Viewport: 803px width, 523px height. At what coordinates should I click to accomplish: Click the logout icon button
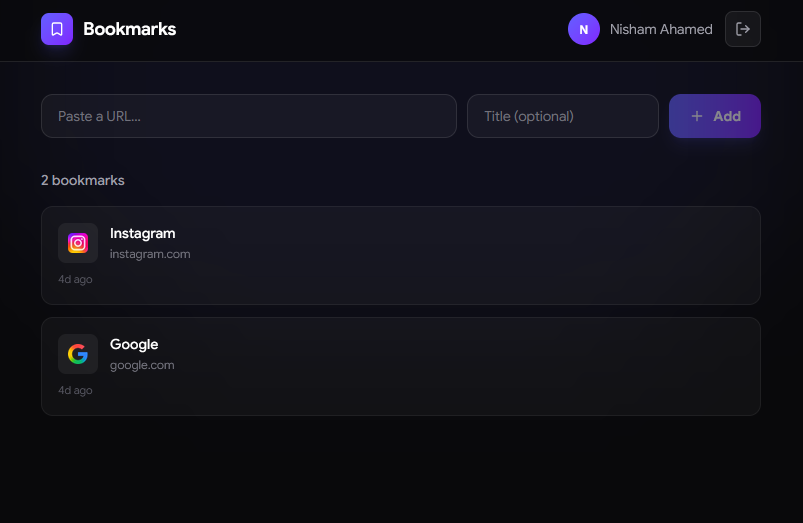point(742,29)
